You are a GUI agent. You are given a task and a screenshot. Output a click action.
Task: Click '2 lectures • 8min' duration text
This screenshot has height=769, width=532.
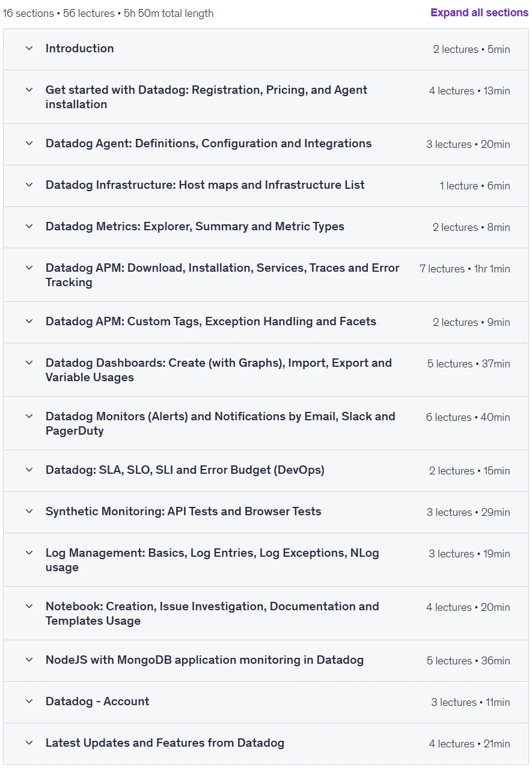coord(471,227)
